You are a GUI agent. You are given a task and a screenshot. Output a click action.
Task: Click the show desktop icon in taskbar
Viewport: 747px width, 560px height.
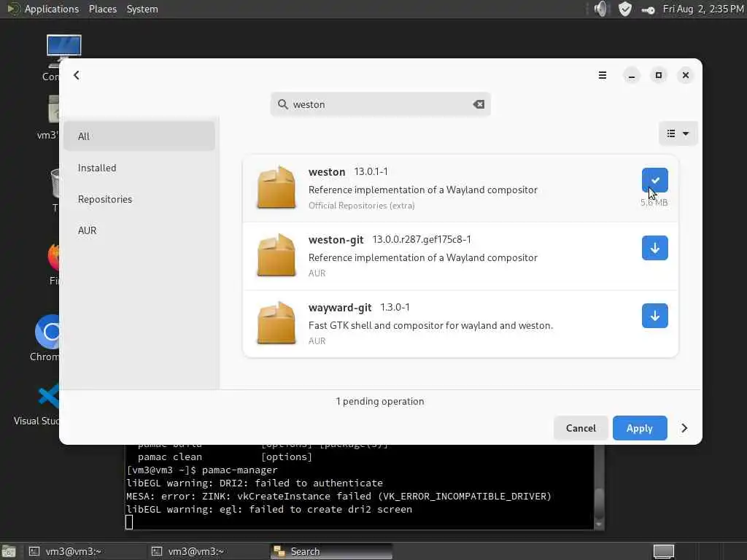coord(8,551)
